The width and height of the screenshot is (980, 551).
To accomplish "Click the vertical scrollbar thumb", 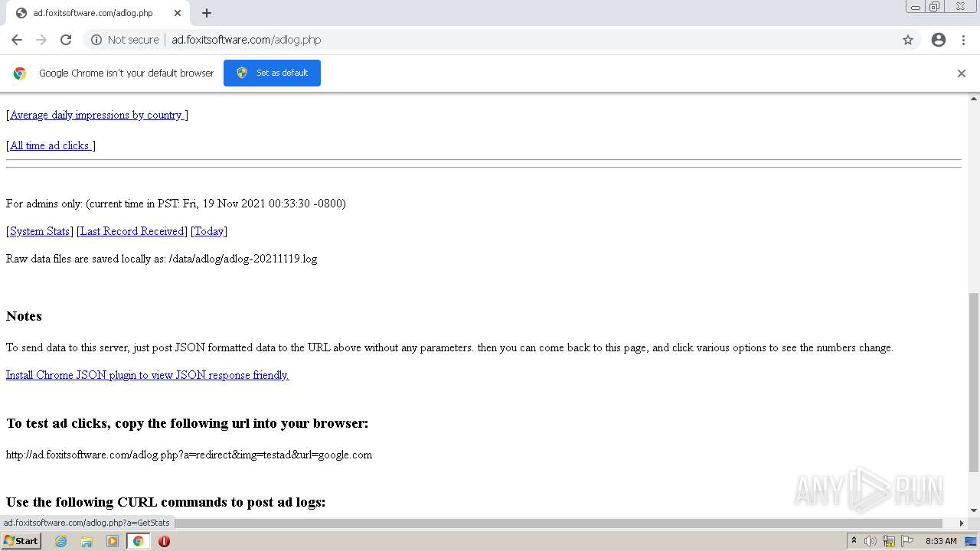I will coord(974,382).
